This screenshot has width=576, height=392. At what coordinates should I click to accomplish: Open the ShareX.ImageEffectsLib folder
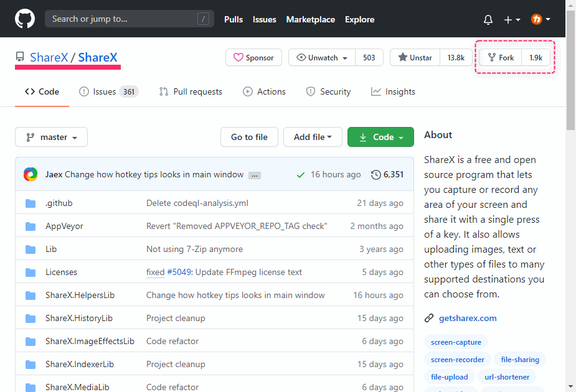click(x=90, y=342)
